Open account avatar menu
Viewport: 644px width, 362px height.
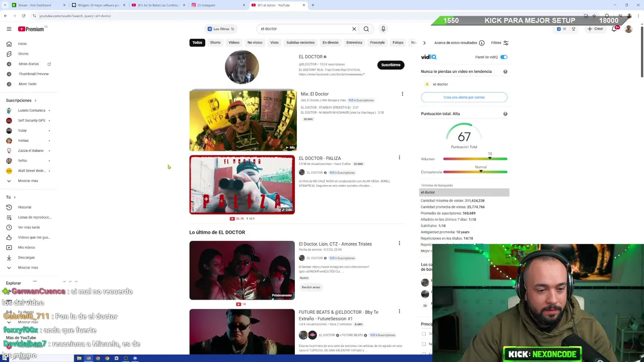[x=628, y=29]
